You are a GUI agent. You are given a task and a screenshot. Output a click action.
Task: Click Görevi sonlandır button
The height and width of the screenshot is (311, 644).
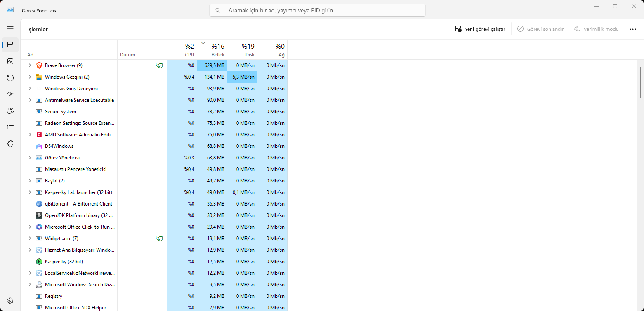[x=540, y=29]
